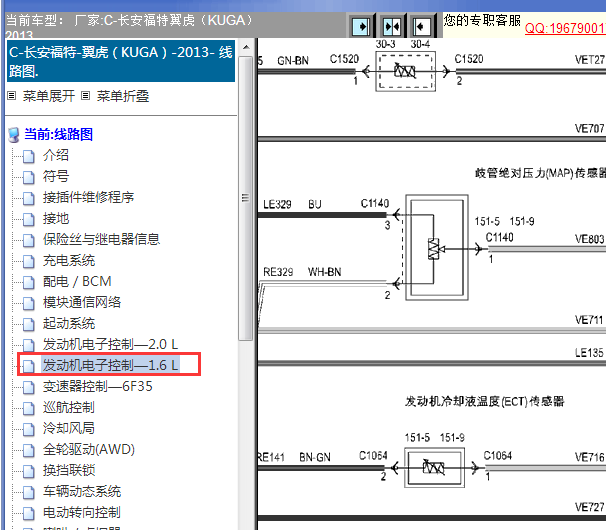This screenshot has height=530, width=606.
Task: Click the sidebar scrollbar up arrow
Action: pos(246,48)
